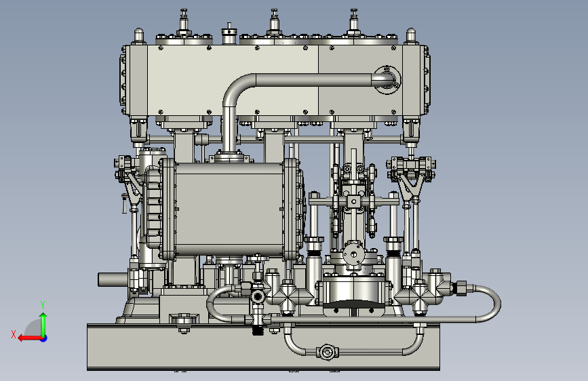Click the red X axis arrow on triad
588x381 pixels.
pyautogui.click(x=29, y=338)
